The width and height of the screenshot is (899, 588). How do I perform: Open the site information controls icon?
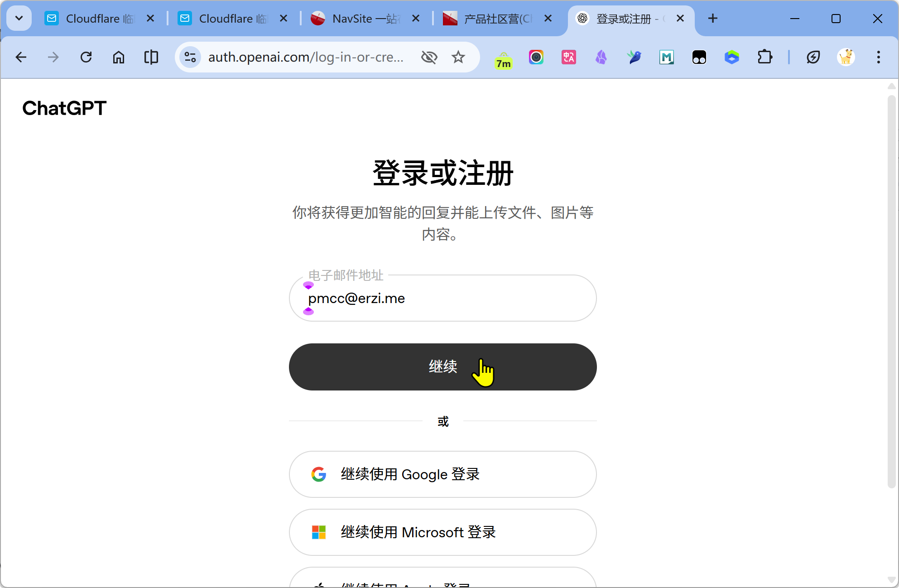pos(190,57)
